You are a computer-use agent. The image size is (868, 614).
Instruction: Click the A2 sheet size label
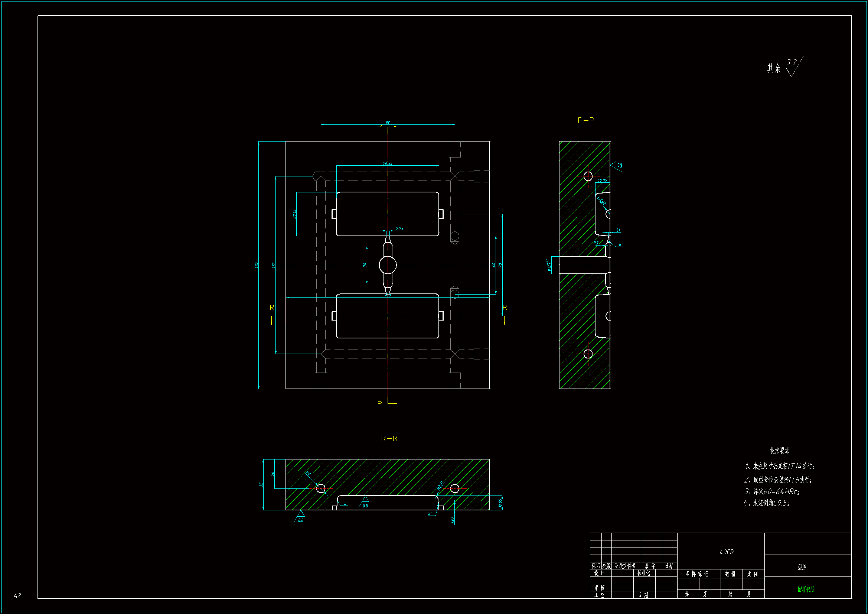tap(17, 596)
